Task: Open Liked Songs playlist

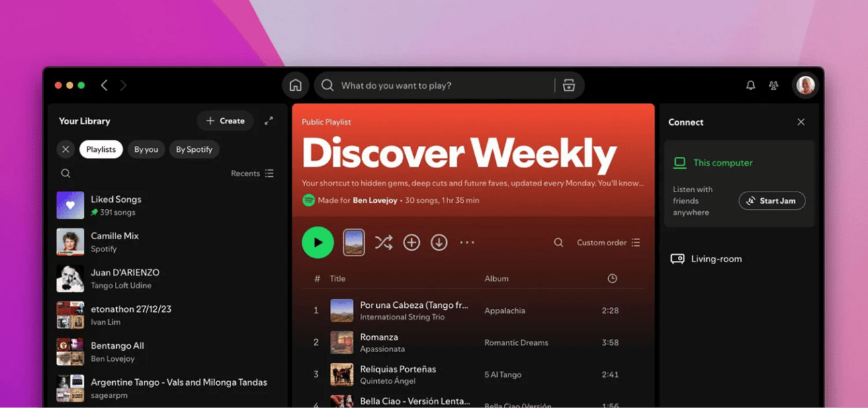Action: click(x=168, y=206)
